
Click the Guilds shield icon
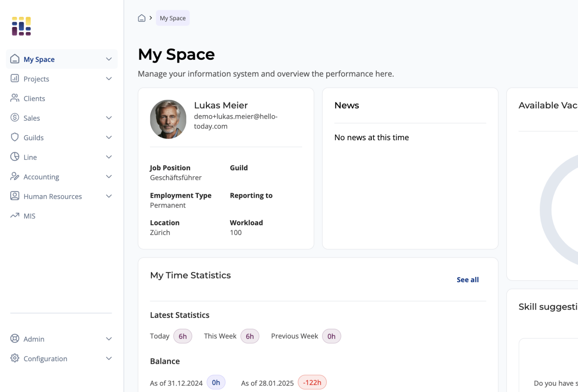coord(15,137)
